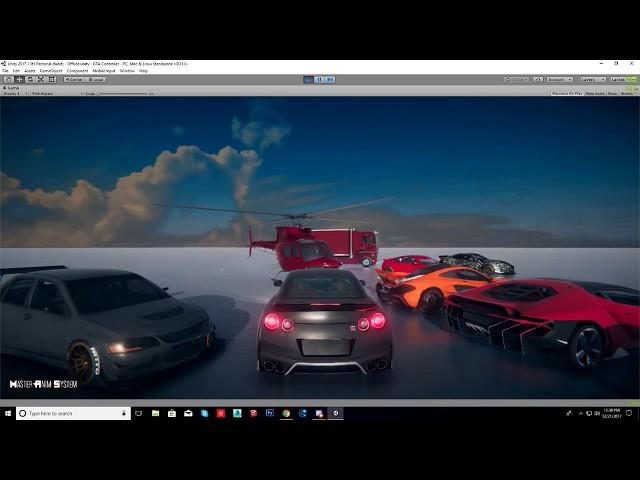640x480 pixels.
Task: Select the Scale tool in Unity toolbar
Action: click(41, 80)
